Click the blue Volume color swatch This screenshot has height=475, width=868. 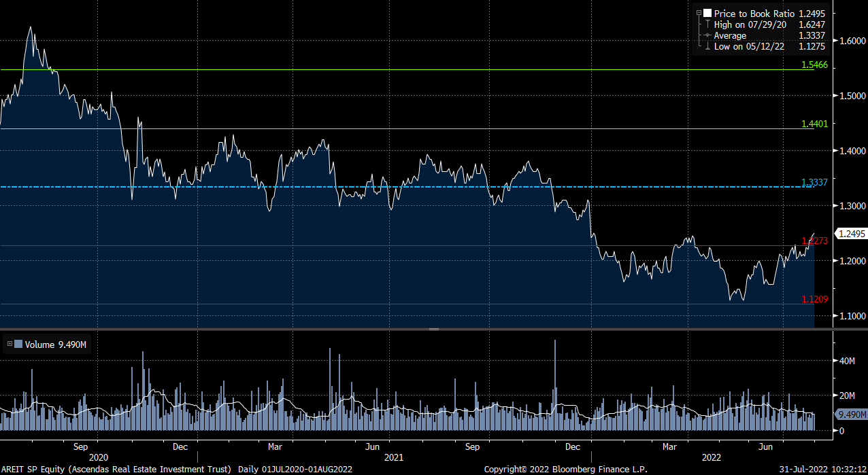[18, 345]
